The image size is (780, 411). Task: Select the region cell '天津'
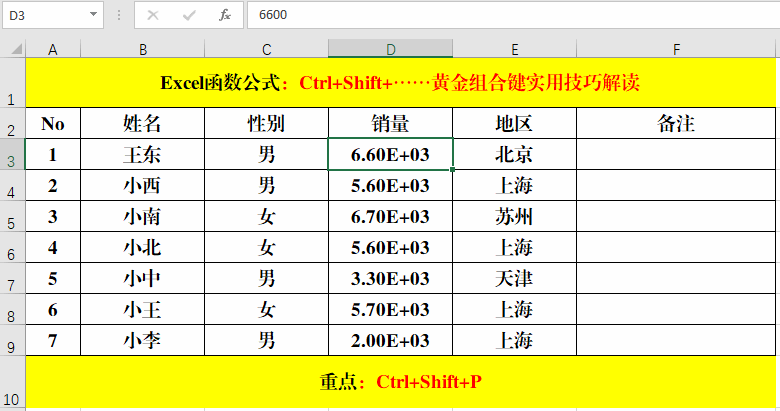click(514, 278)
